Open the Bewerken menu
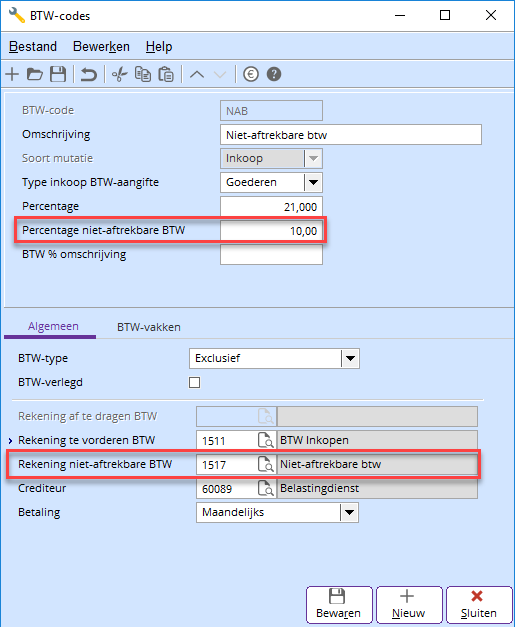The width and height of the screenshot is (515, 627). click(101, 46)
